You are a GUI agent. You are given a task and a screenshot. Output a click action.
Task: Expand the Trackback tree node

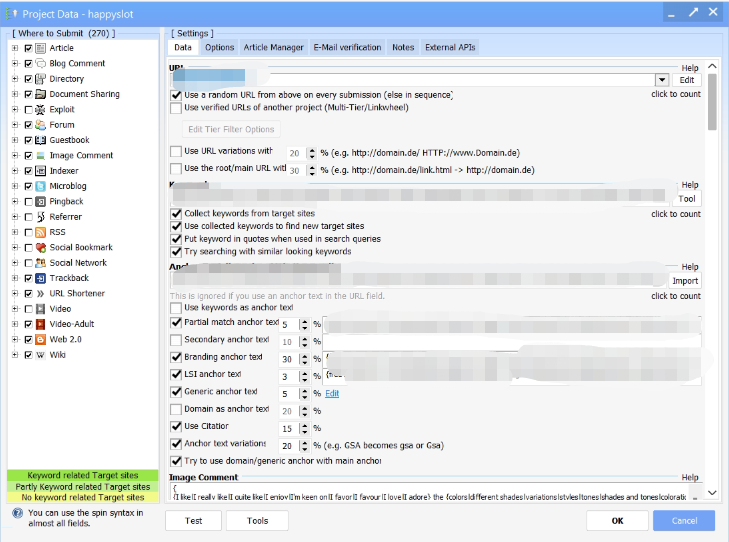click(x=15, y=278)
